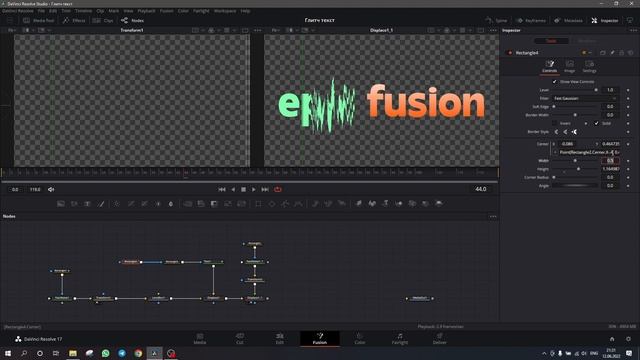
Task: Go to the Color page
Action: click(360, 338)
